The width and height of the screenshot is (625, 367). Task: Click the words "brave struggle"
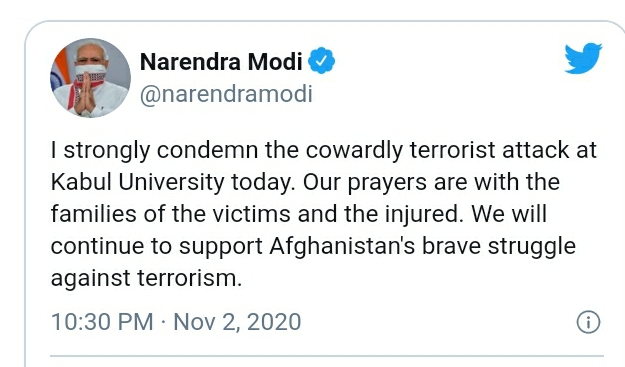tap(499, 246)
